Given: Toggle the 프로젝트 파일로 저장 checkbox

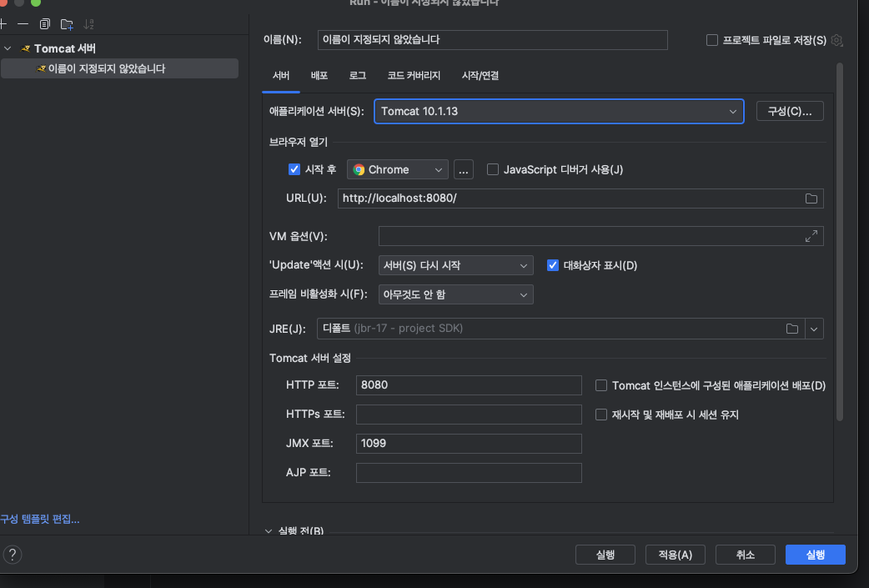Looking at the screenshot, I should (712, 40).
